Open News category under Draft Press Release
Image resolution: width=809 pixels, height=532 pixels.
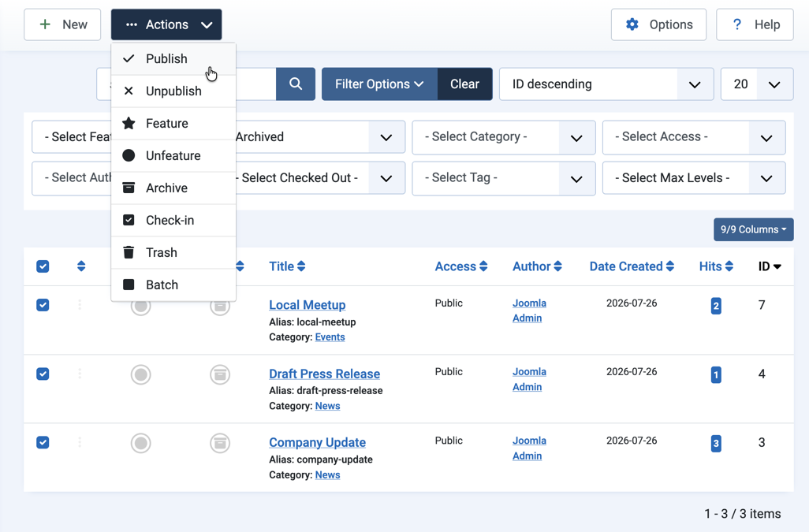(x=328, y=406)
